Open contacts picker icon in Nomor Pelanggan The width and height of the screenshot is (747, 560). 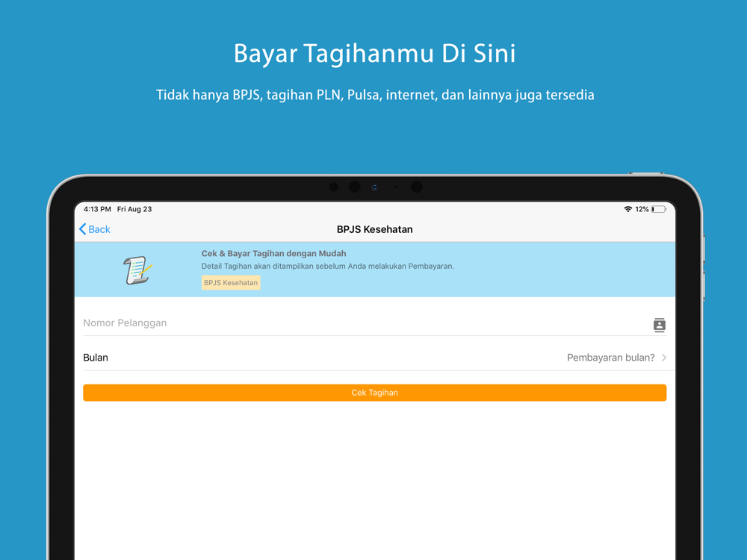click(x=659, y=325)
